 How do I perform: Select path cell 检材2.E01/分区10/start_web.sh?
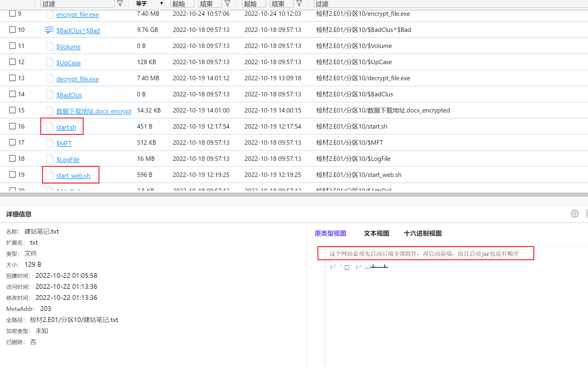359,175
